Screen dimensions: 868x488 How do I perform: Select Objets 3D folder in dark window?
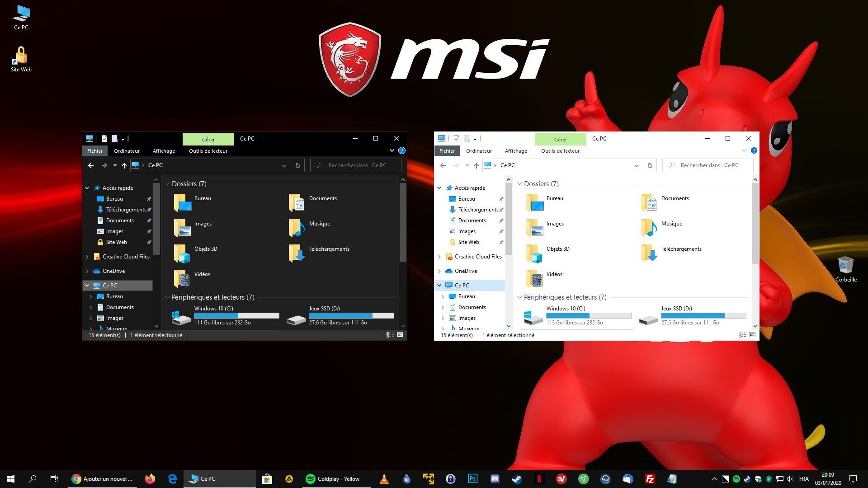196,253
